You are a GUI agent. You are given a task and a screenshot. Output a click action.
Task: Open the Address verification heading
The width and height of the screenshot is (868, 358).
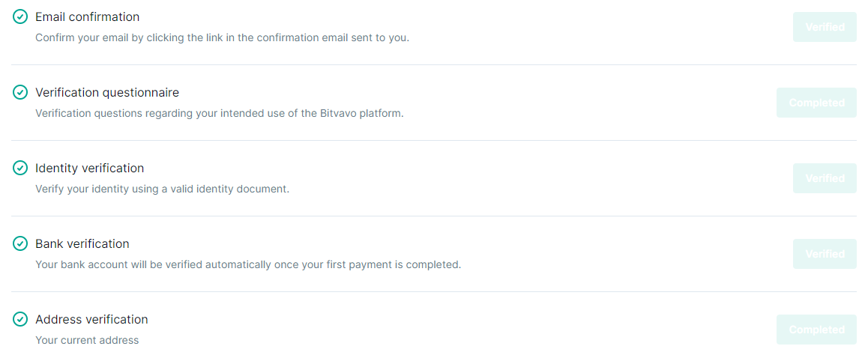(92, 320)
